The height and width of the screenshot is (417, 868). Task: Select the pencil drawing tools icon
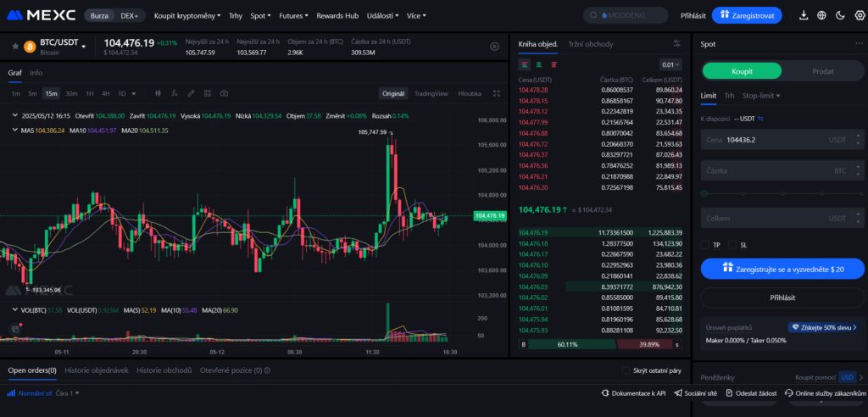(191, 93)
